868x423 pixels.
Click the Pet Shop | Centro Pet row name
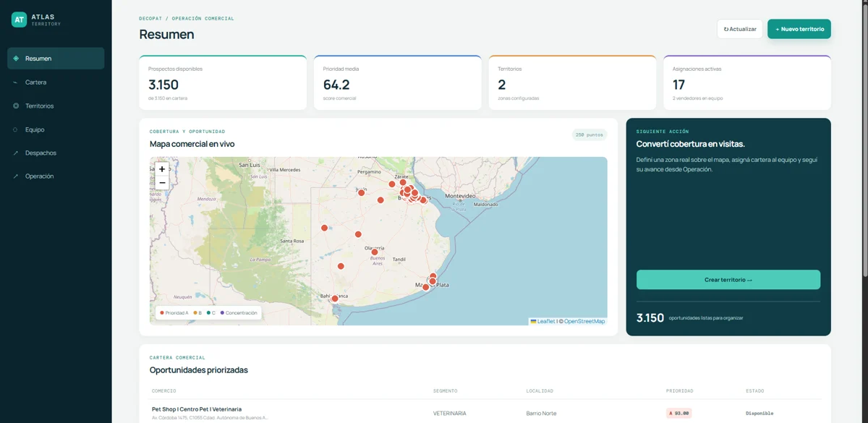point(197,409)
